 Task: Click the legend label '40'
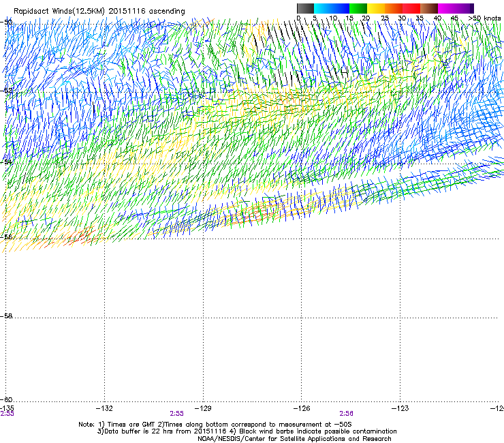point(437,18)
